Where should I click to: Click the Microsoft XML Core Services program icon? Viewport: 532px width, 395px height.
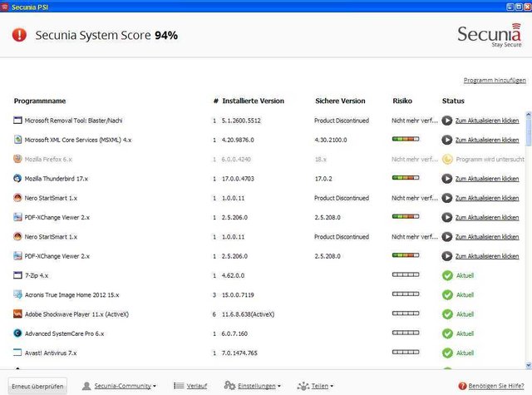(17, 140)
